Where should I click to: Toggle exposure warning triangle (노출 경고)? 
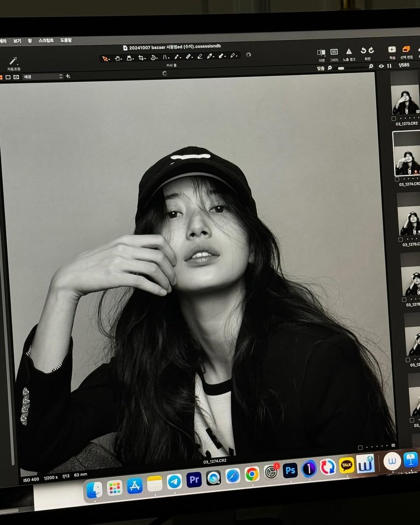click(x=349, y=51)
